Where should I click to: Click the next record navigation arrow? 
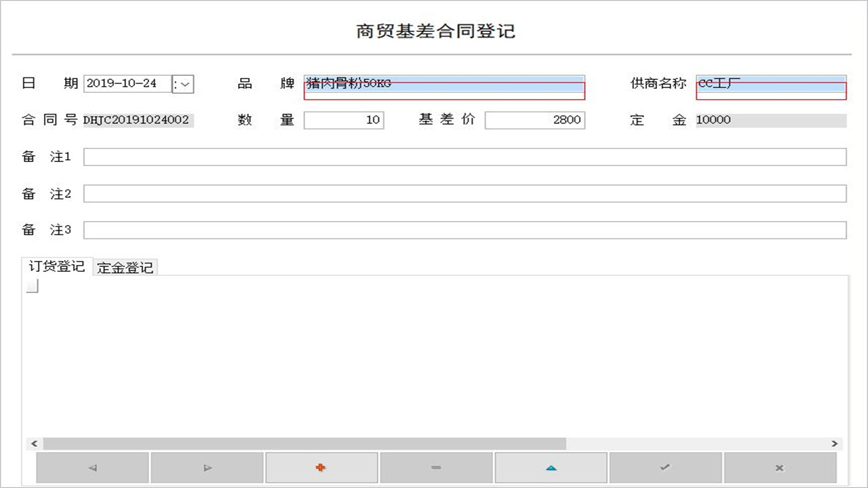point(207,467)
